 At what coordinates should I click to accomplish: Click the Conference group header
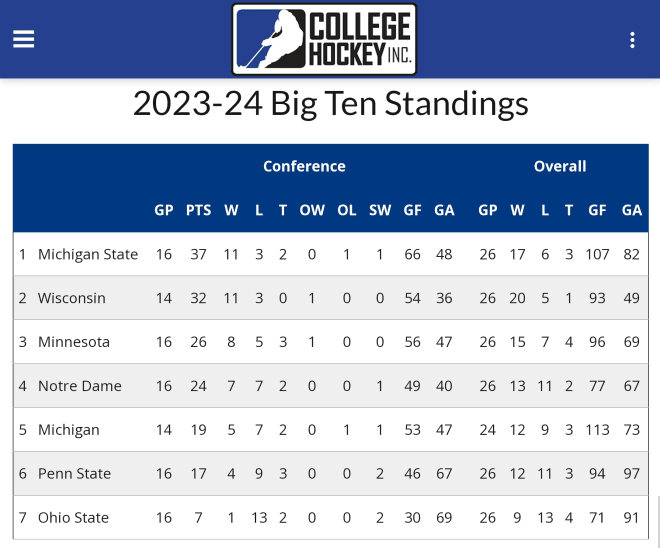tap(304, 166)
